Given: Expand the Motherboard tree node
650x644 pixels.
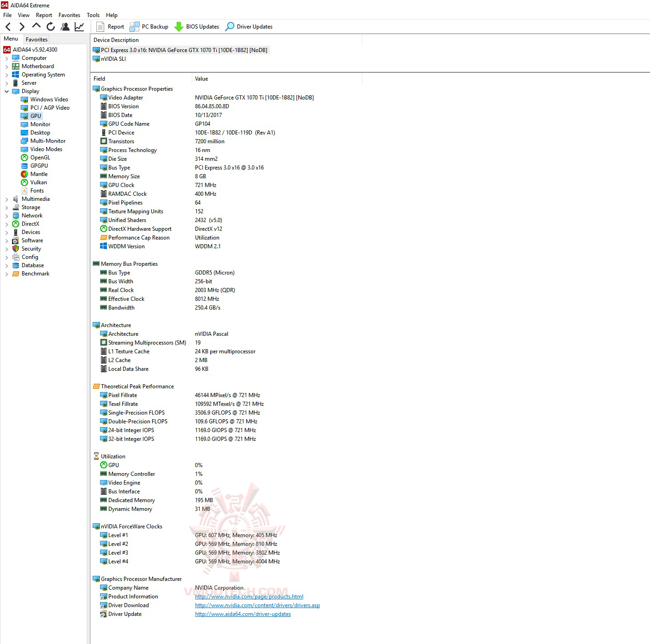Looking at the screenshot, I should coord(6,67).
